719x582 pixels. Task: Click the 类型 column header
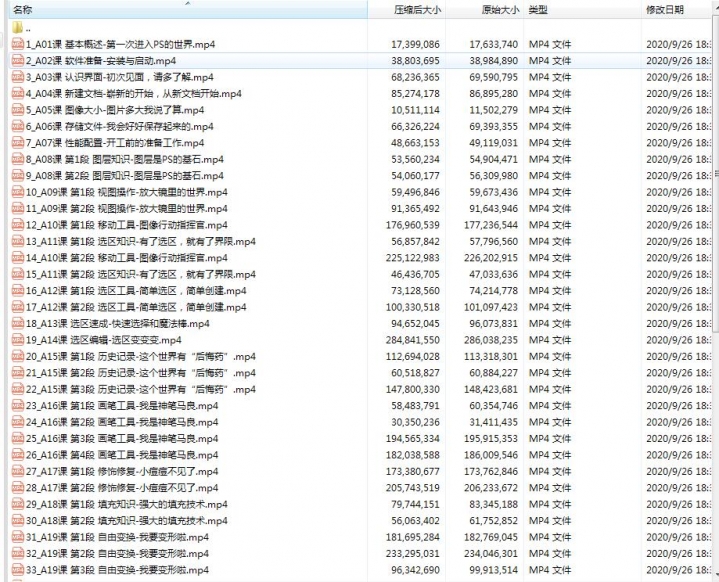(x=538, y=10)
